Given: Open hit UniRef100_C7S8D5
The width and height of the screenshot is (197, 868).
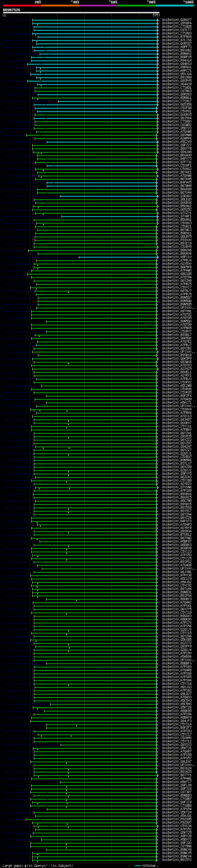Looking at the screenshot, I should pos(176,26).
